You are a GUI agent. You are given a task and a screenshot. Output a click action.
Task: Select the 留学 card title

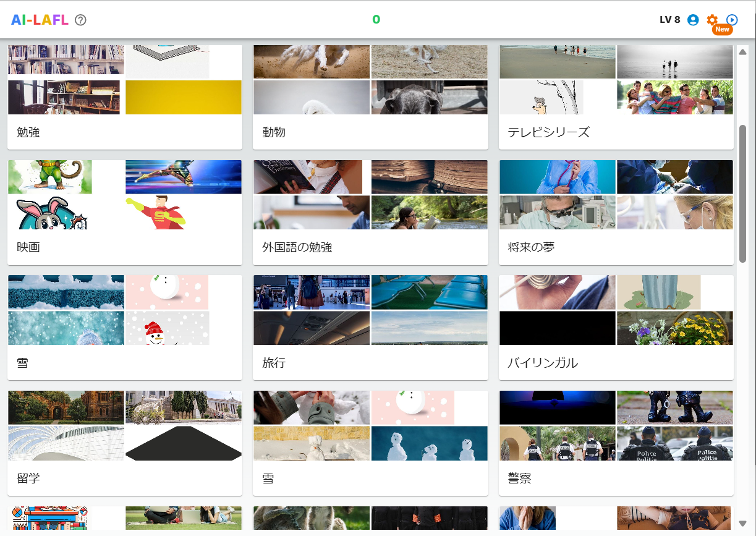pos(28,479)
